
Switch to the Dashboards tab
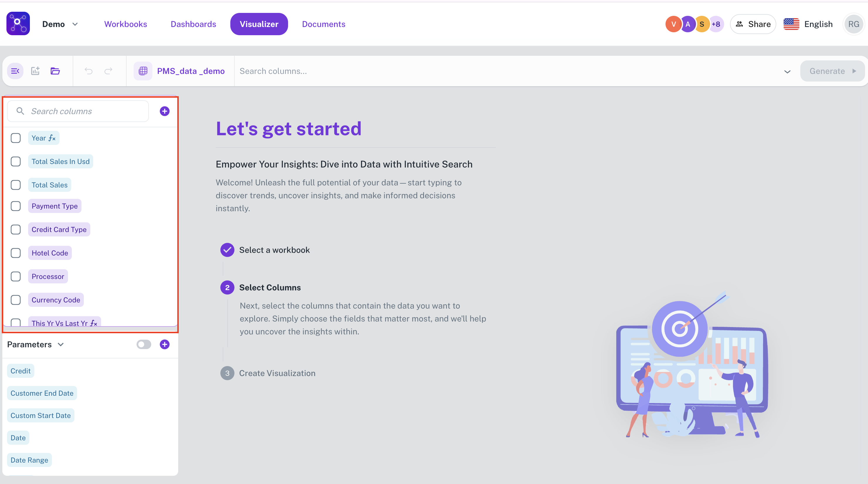(193, 24)
